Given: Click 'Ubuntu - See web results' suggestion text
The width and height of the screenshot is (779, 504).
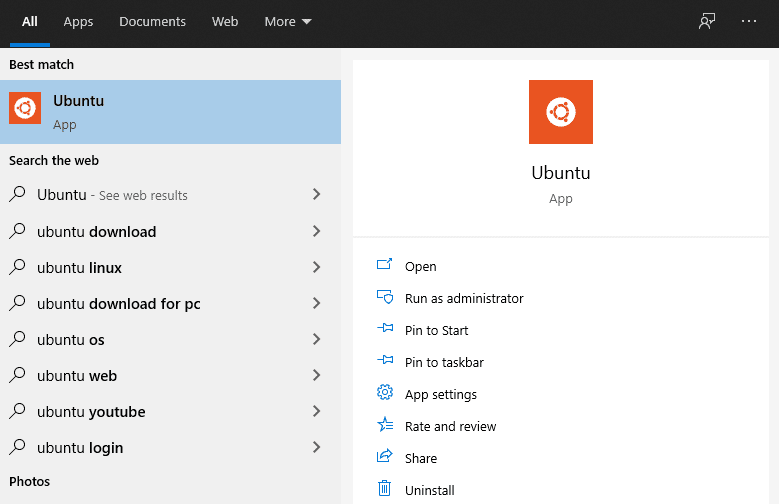Looking at the screenshot, I should (x=112, y=195).
